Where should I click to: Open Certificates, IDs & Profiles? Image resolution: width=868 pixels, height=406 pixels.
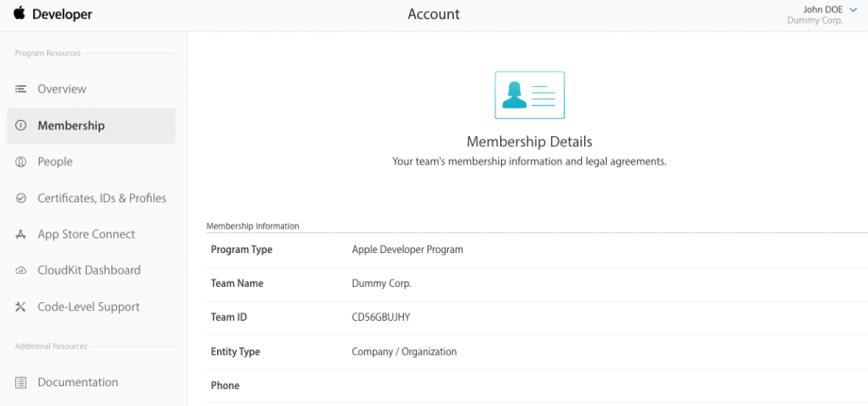[102, 197]
